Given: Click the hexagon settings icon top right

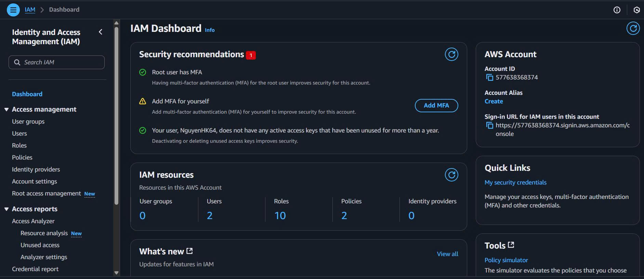Looking at the screenshot, I should (636, 10).
